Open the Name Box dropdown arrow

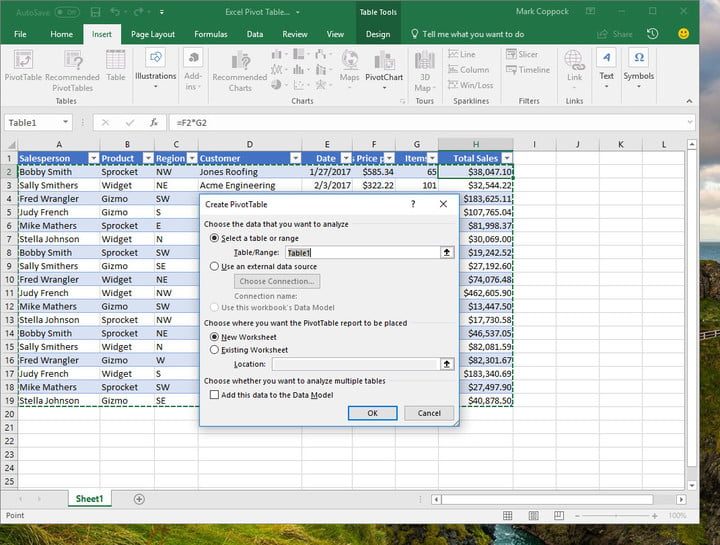coord(66,122)
